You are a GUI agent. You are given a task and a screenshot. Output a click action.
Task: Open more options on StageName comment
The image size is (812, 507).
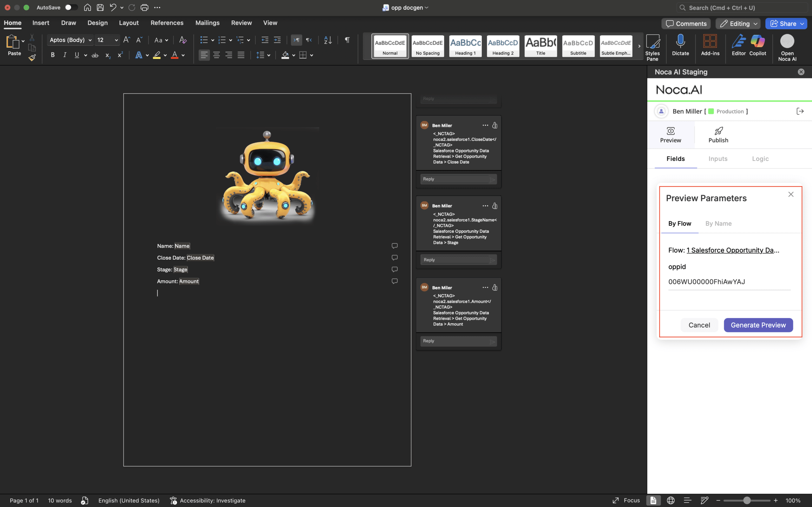pos(485,205)
